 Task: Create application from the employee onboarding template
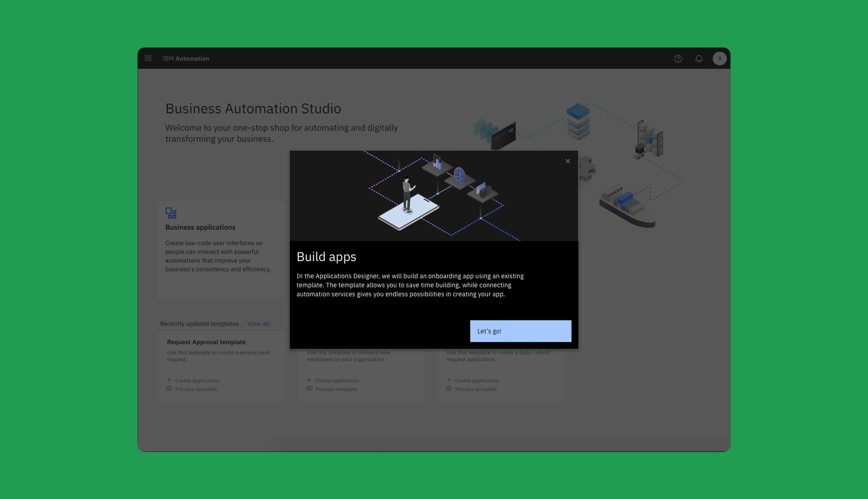tap(333, 380)
